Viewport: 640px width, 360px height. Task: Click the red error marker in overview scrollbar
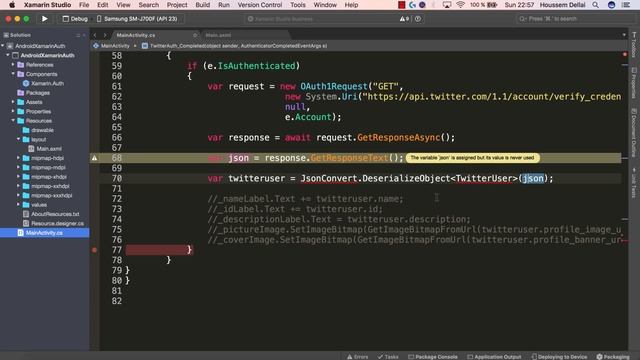(x=624, y=54)
